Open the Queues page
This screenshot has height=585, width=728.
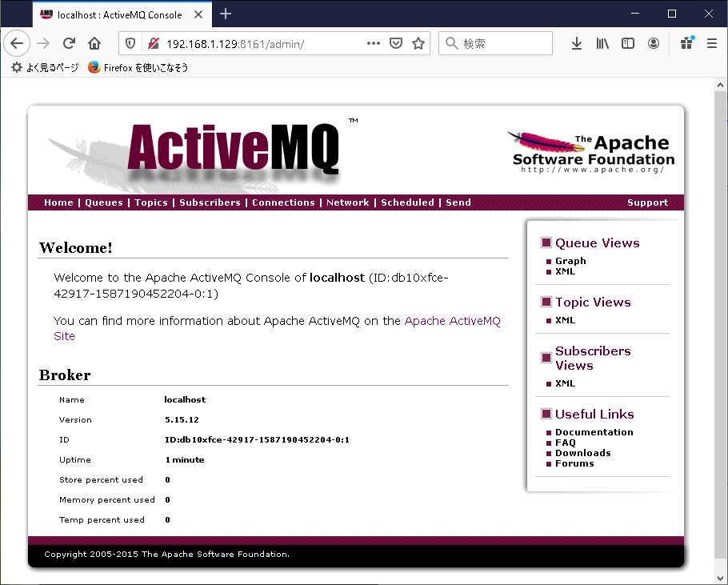point(104,202)
